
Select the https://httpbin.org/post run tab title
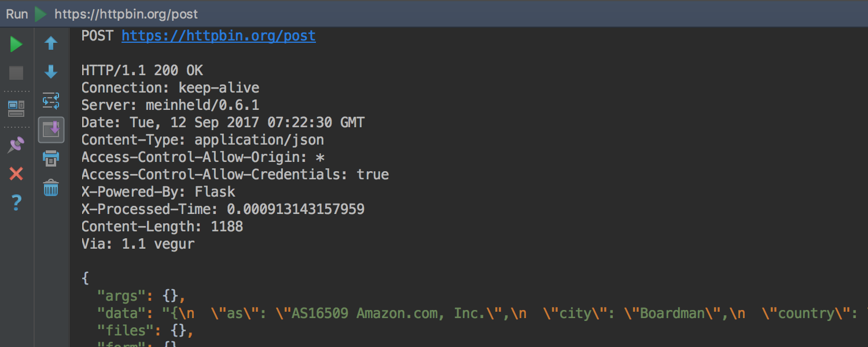coord(126,14)
